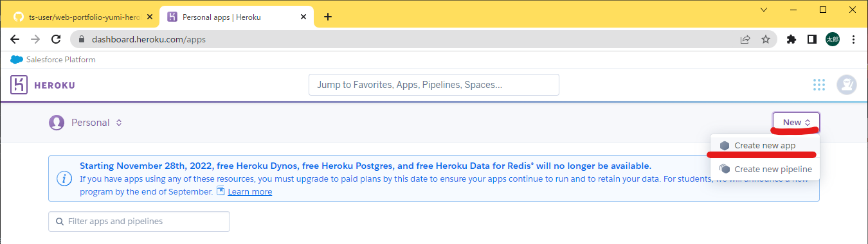Reload the Heroku dashboard page
The width and height of the screenshot is (868, 244).
coord(56,39)
